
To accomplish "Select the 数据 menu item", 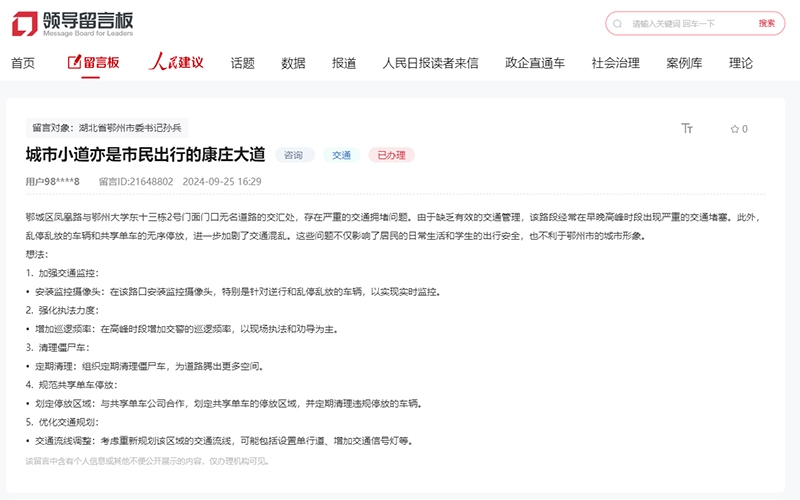I will 293,63.
